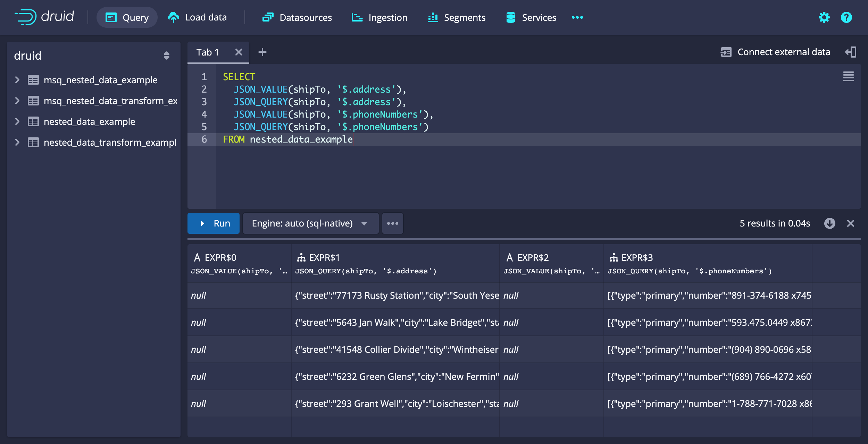This screenshot has height=444, width=868.
Task: Close the results panel
Action: coord(851,223)
